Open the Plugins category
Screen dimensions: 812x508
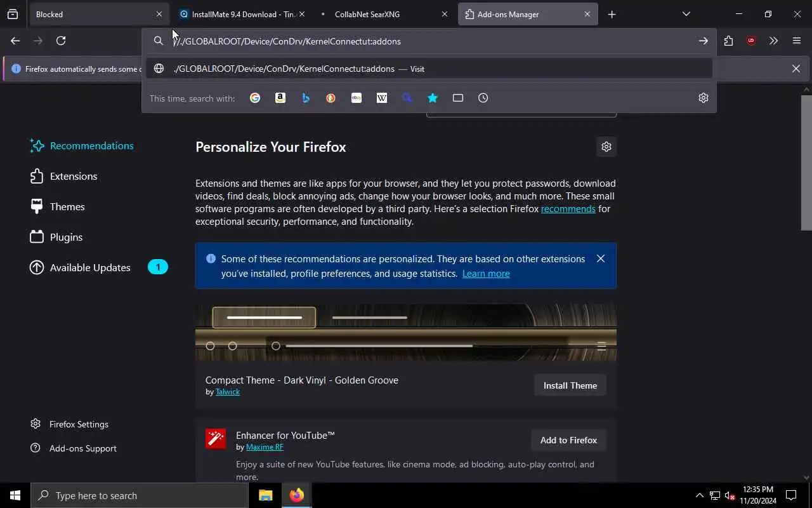57,237
